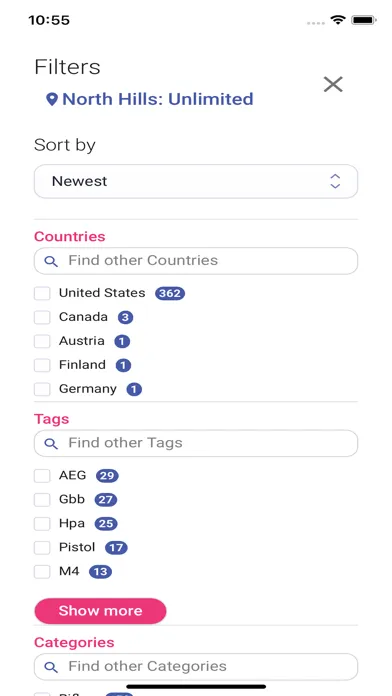Tick the Germany country checkbox

click(42, 389)
